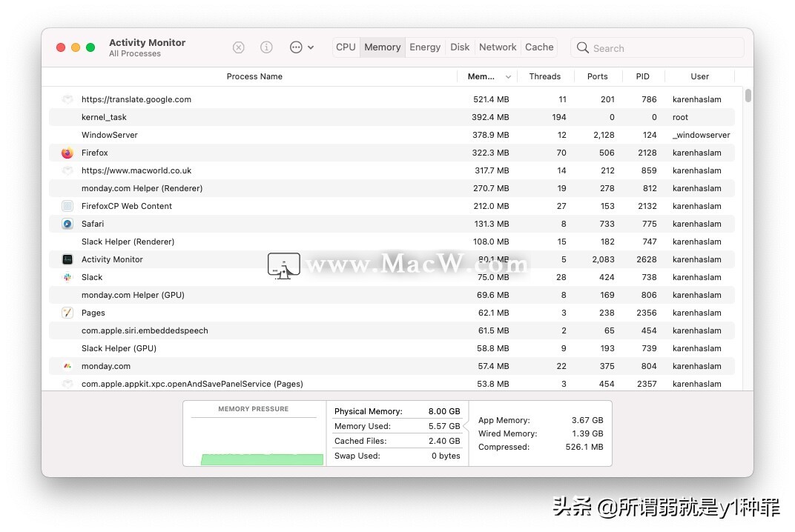This screenshot has height=532, width=795.
Task: Click the Pages app icon
Action: coord(67,313)
